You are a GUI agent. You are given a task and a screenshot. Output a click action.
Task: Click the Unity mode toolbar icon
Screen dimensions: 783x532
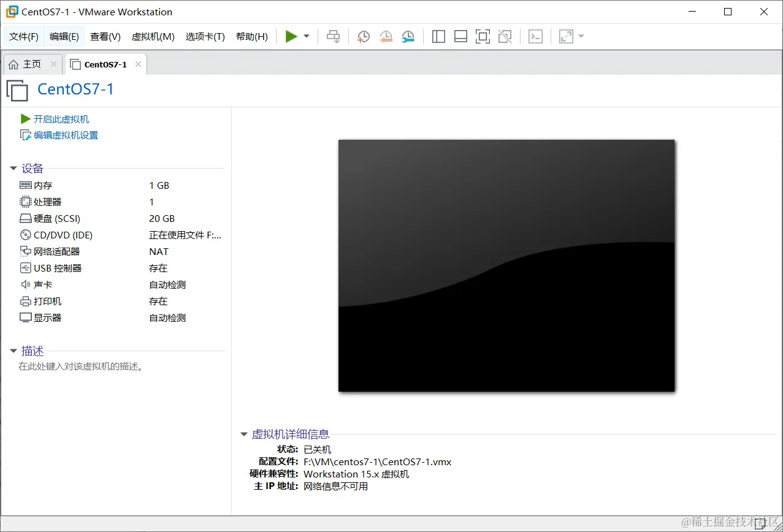pos(505,37)
